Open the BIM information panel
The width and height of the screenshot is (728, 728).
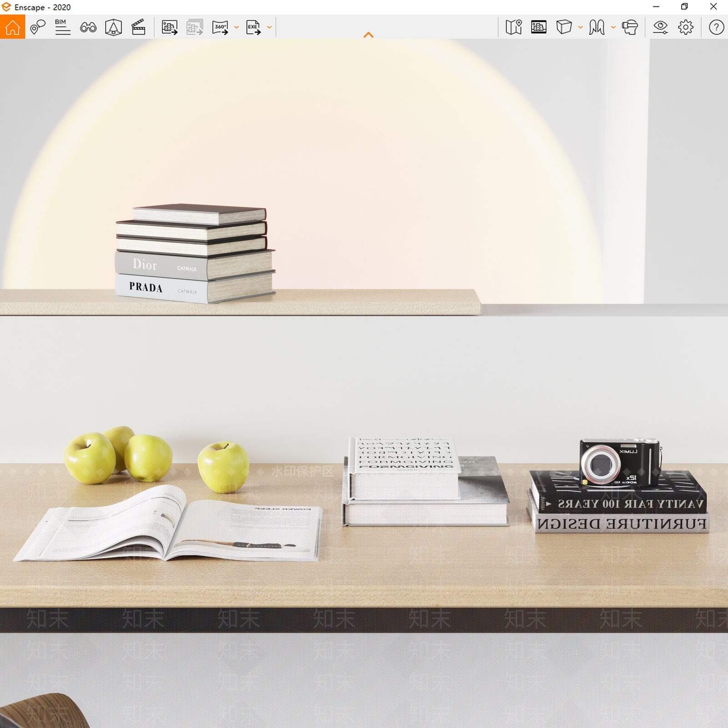pyautogui.click(x=62, y=27)
